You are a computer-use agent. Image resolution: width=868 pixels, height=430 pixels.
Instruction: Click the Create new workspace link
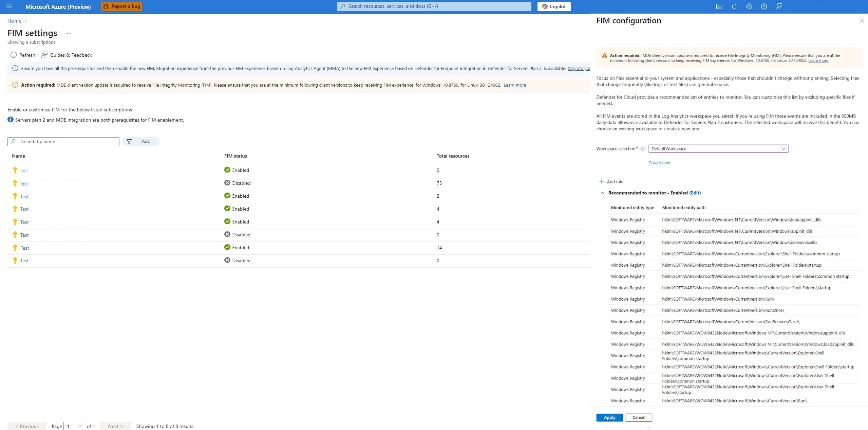[x=659, y=163]
